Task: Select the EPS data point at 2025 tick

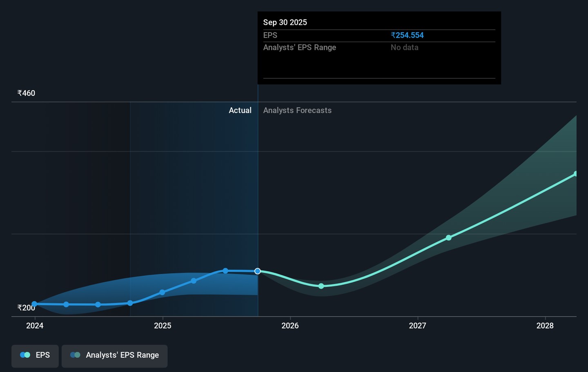Action: click(x=162, y=292)
